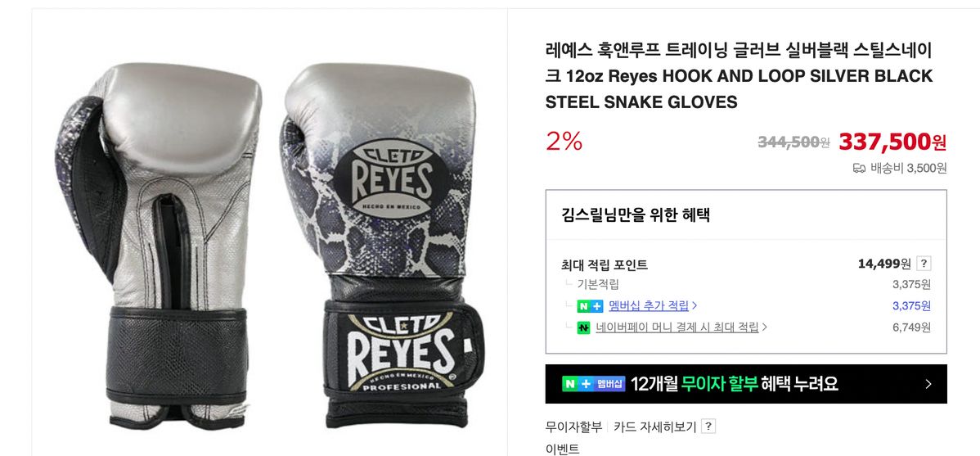Click the question mark next to 카드 자세히보기
The height and width of the screenshot is (456, 980).
pyautogui.click(x=708, y=427)
